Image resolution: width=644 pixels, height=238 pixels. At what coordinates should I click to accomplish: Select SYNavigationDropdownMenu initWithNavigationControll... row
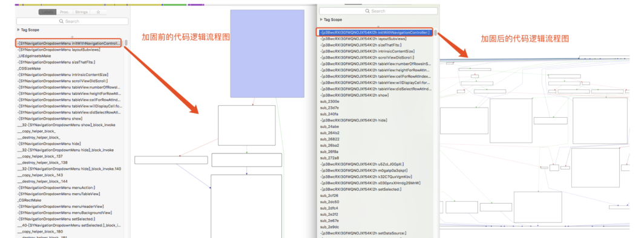pyautogui.click(x=68, y=43)
